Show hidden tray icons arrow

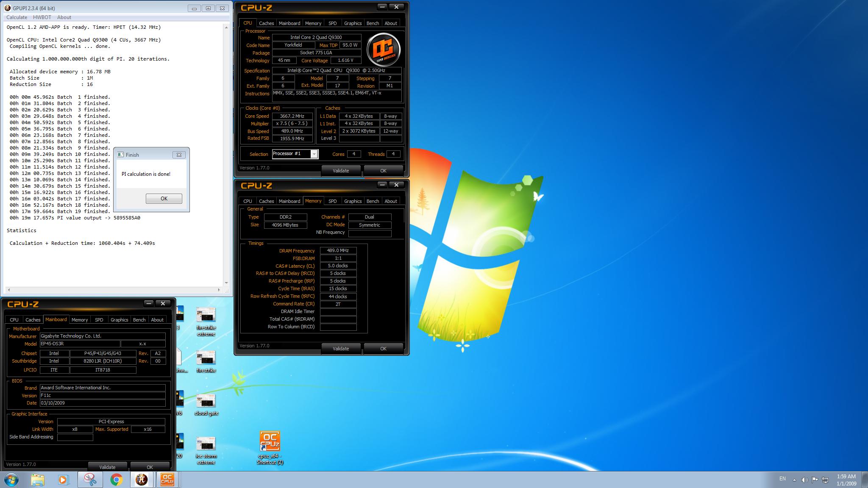(x=794, y=480)
